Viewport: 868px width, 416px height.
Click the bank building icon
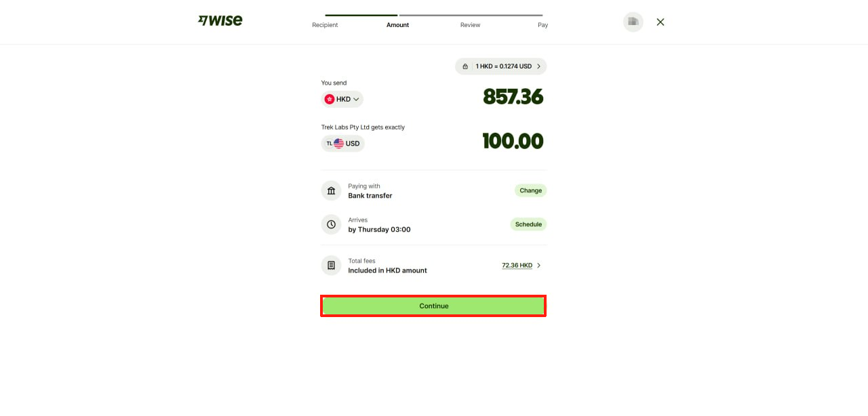click(331, 190)
